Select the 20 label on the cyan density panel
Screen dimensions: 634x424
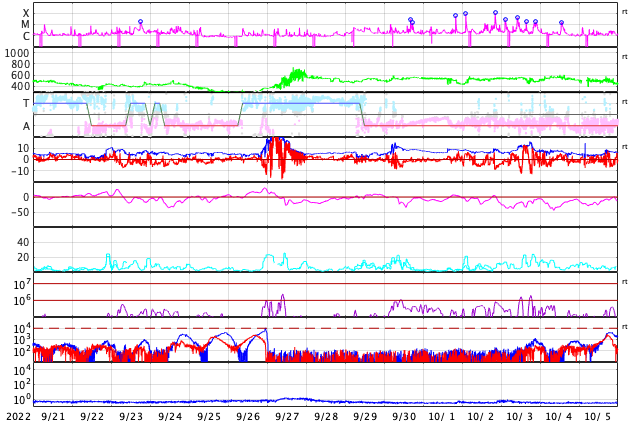click(23, 257)
